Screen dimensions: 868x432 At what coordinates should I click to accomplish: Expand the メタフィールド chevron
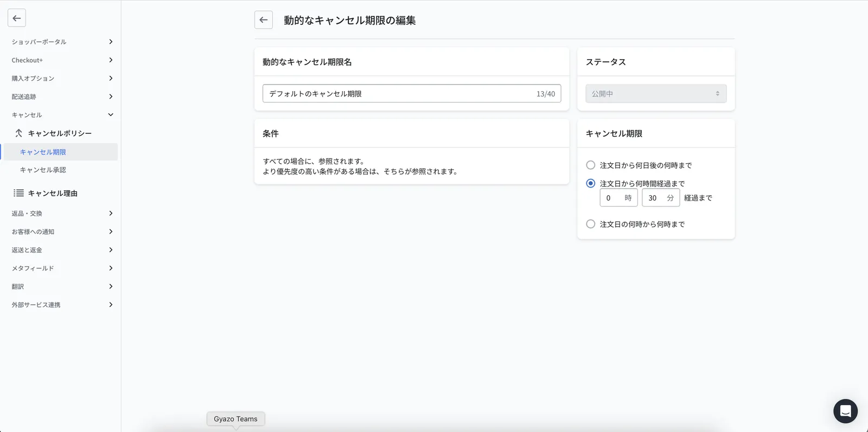pyautogui.click(x=111, y=268)
